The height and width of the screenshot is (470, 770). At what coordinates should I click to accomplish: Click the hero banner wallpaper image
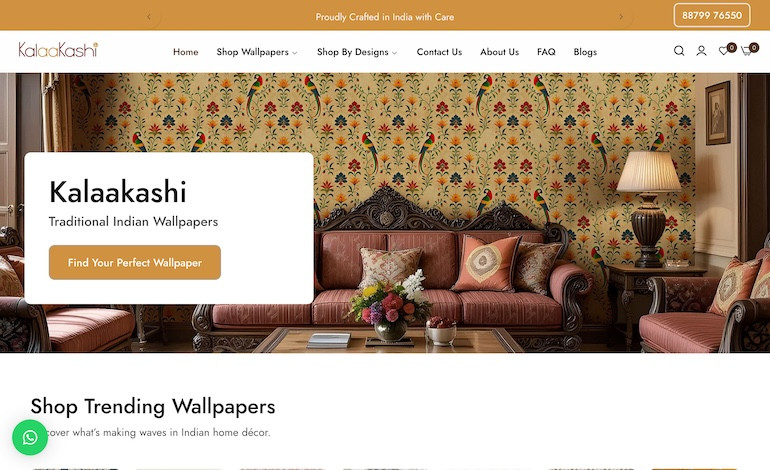(491, 211)
